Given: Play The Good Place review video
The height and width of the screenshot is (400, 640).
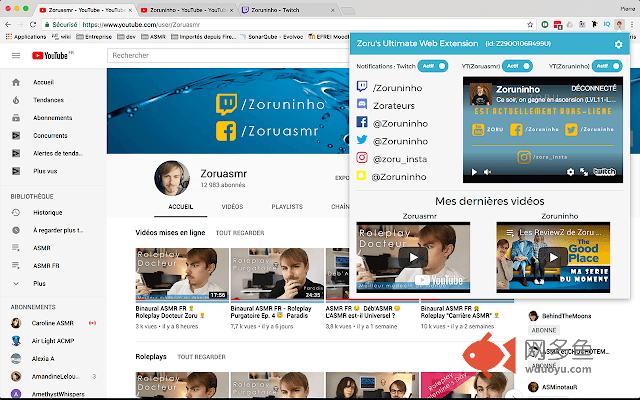Looking at the screenshot, I should pyautogui.click(x=553, y=257).
